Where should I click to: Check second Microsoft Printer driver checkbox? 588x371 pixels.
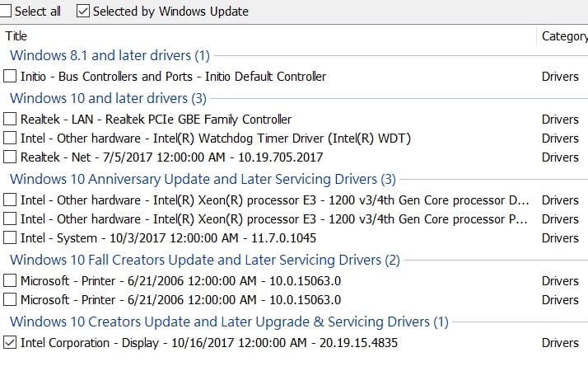tap(10, 299)
